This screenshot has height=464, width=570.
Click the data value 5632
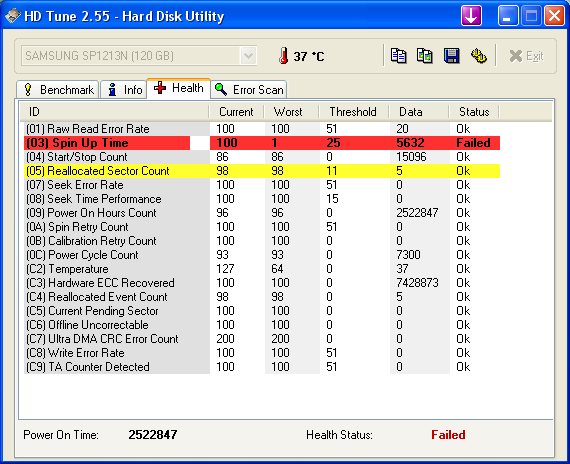point(410,143)
